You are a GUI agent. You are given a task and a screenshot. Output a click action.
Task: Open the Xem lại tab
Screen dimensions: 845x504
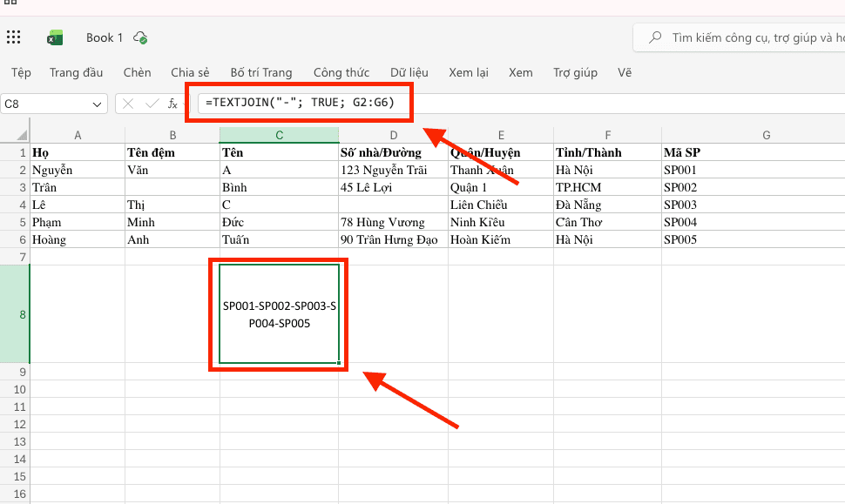(469, 72)
